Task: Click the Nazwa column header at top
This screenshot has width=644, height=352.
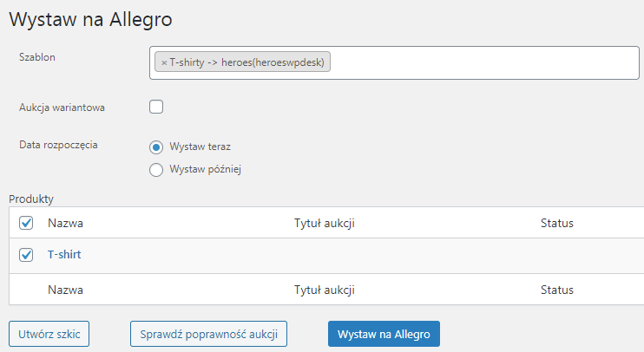Action: [65, 223]
